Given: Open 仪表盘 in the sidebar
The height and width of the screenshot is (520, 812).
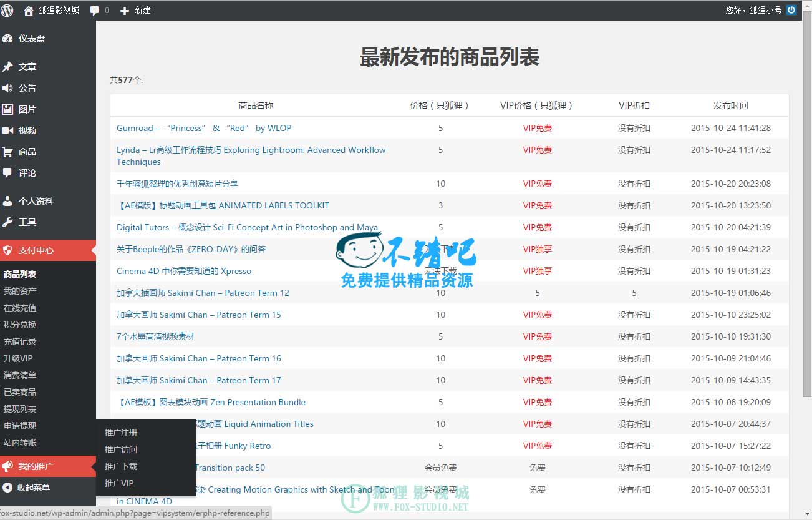Looking at the screenshot, I should (32, 39).
